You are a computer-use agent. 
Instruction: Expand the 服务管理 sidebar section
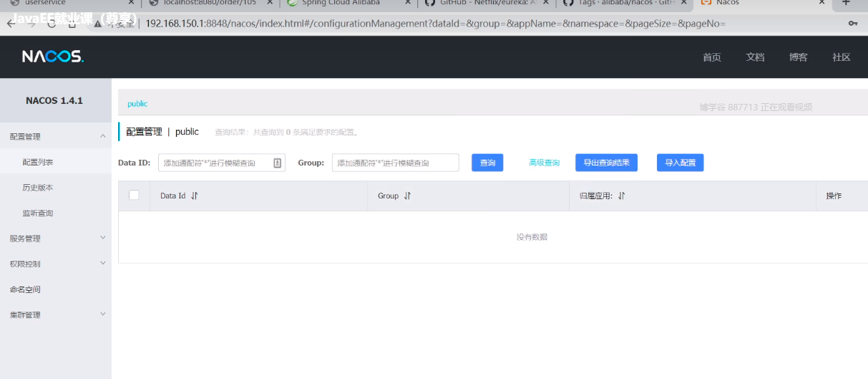click(x=102, y=238)
